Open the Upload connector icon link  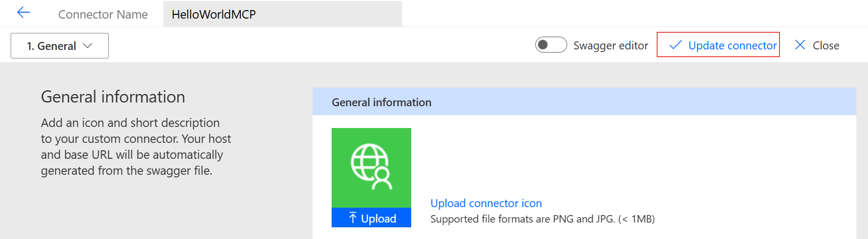pyautogui.click(x=486, y=203)
